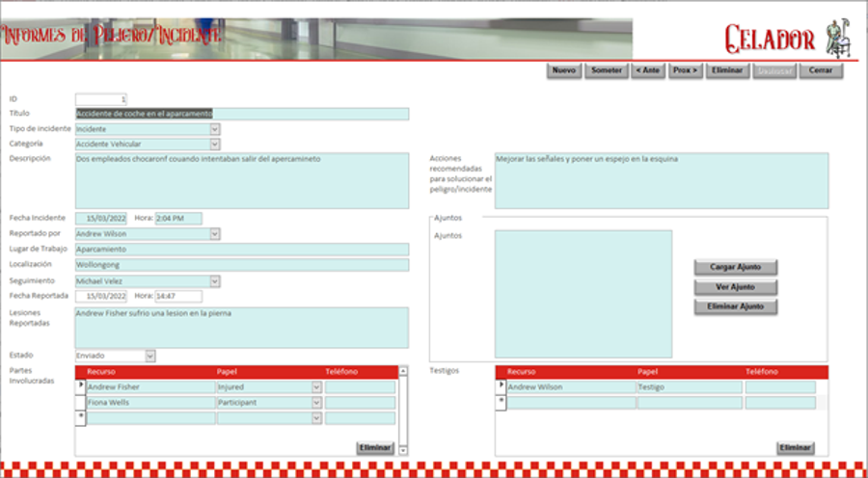Click Cargar Ajunto to upload attachment
Screen dimensions: 868x478
tap(735, 267)
